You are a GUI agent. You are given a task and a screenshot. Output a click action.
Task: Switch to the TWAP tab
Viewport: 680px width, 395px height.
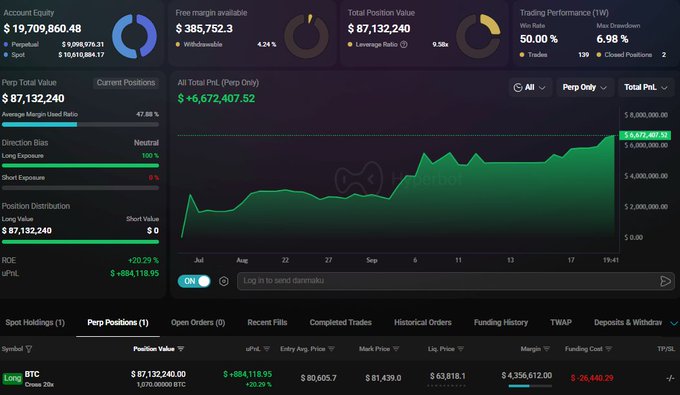pyautogui.click(x=561, y=322)
